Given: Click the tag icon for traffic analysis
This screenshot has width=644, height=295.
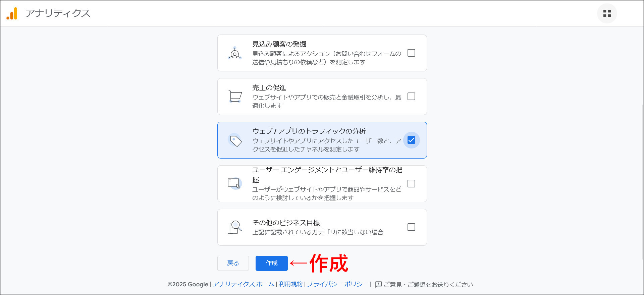Looking at the screenshot, I should point(235,140).
